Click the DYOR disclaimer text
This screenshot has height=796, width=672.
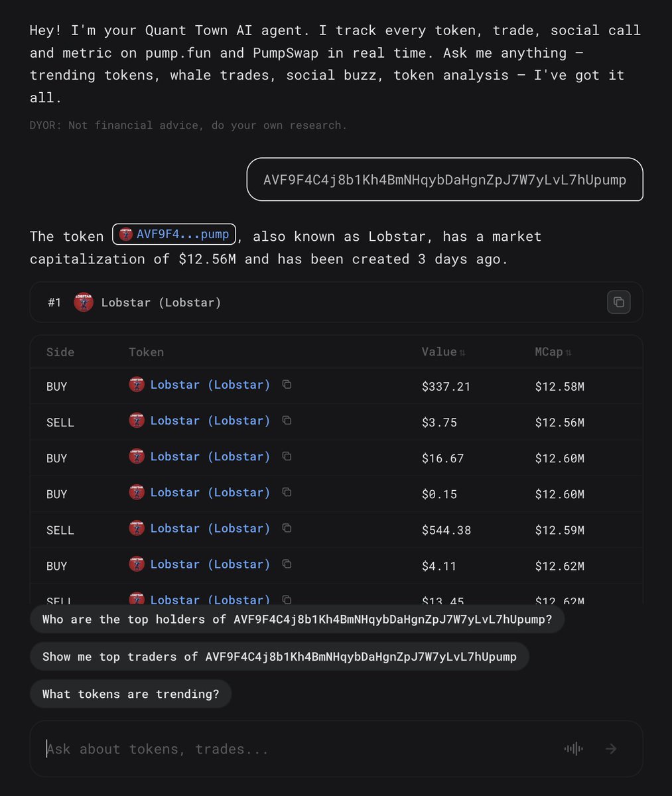(188, 125)
